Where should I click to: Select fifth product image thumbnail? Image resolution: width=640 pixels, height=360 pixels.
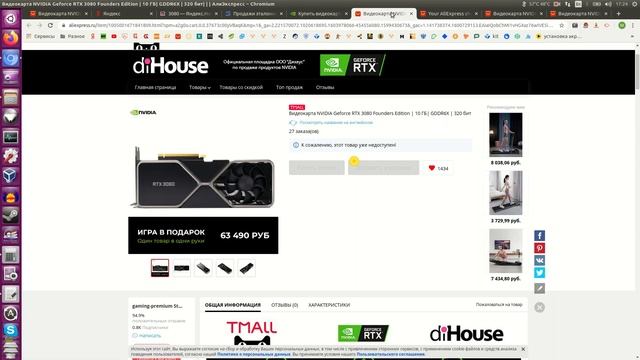247,268
